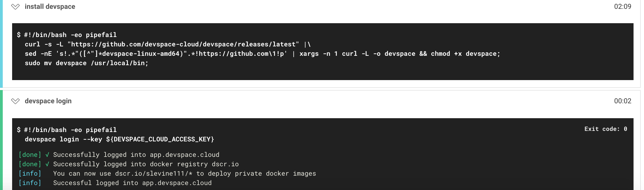Viewport: 644px width, 190px height.
Task: Click the chevron icon before devspace login title
Action: (16, 101)
